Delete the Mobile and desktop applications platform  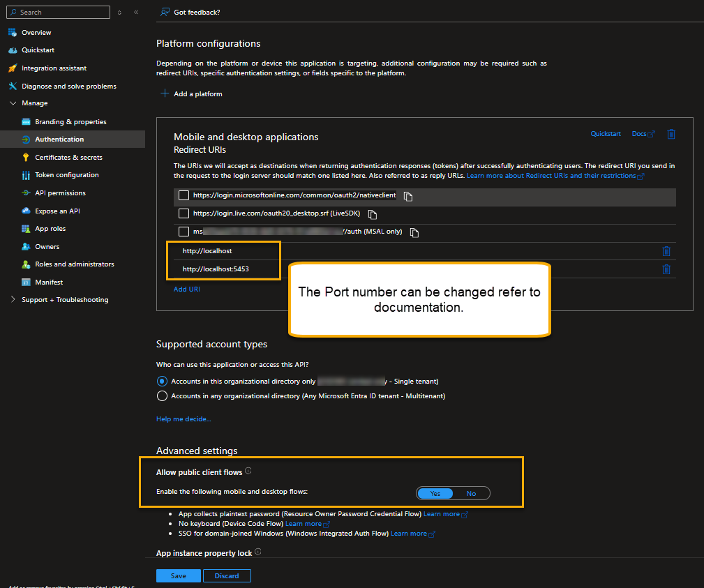(x=671, y=134)
